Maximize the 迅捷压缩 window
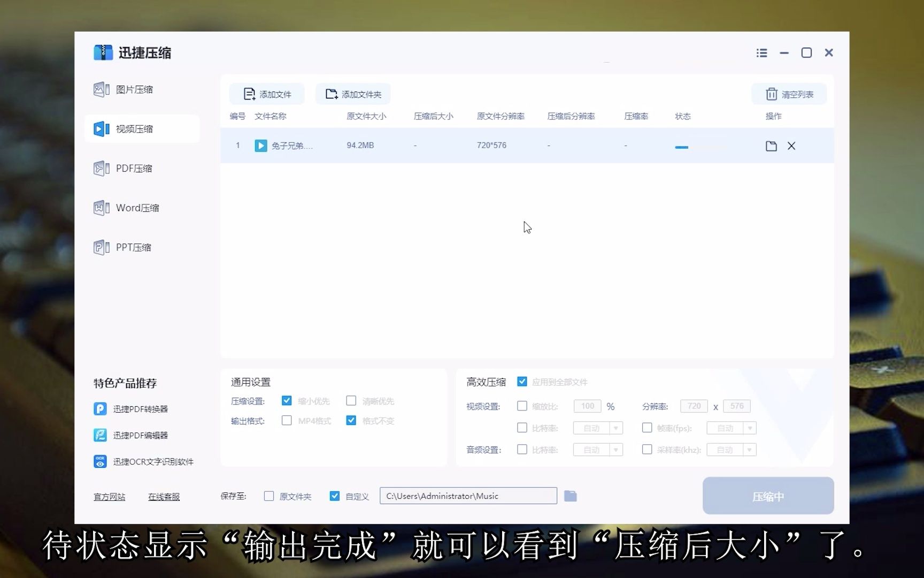This screenshot has height=578, width=924. click(806, 52)
